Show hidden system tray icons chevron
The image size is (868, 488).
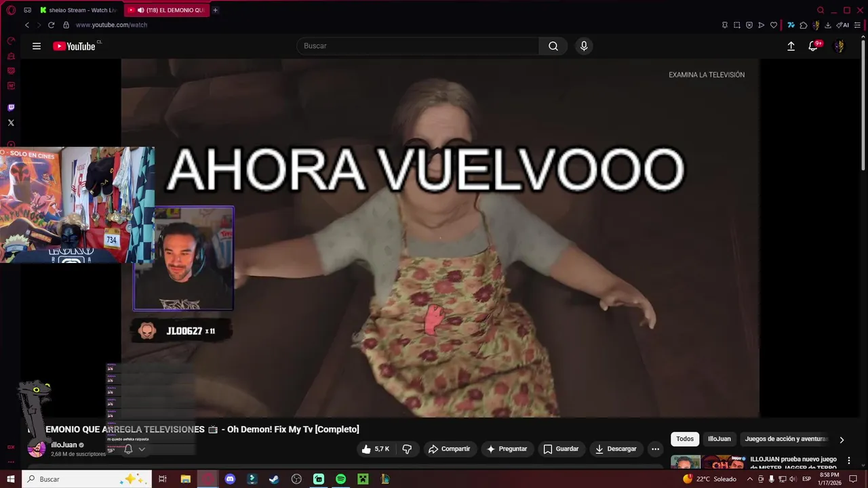point(750,479)
